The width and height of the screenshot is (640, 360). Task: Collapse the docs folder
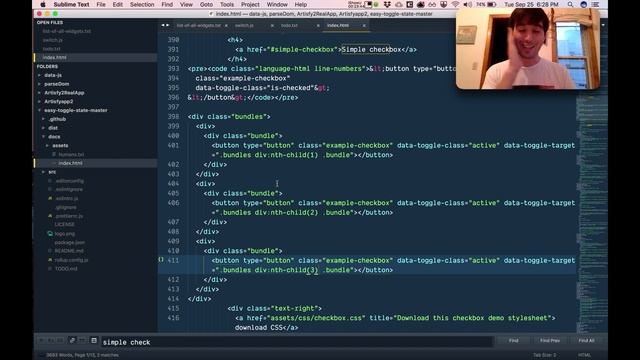(54, 137)
